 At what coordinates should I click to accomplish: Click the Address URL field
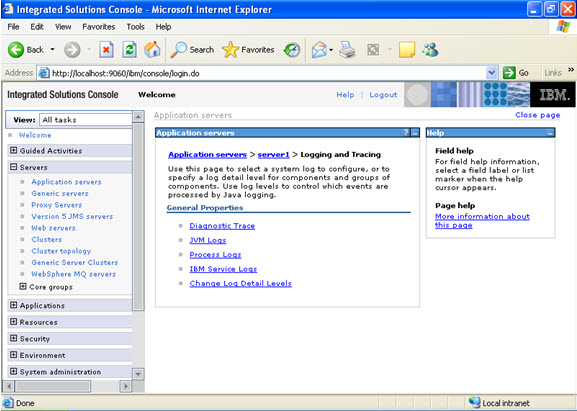[x=268, y=73]
